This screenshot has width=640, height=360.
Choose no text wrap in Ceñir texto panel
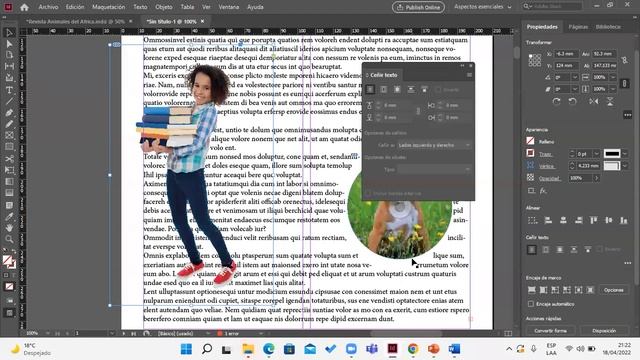pos(370,89)
